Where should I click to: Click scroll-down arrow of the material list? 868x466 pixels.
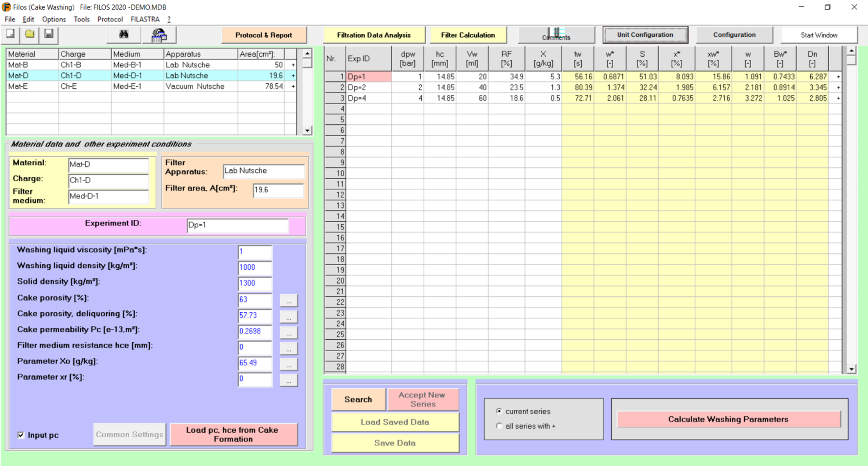tap(307, 130)
